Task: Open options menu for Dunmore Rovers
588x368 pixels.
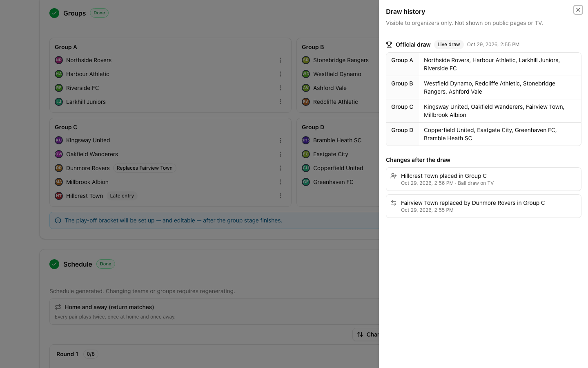Action: (281, 168)
